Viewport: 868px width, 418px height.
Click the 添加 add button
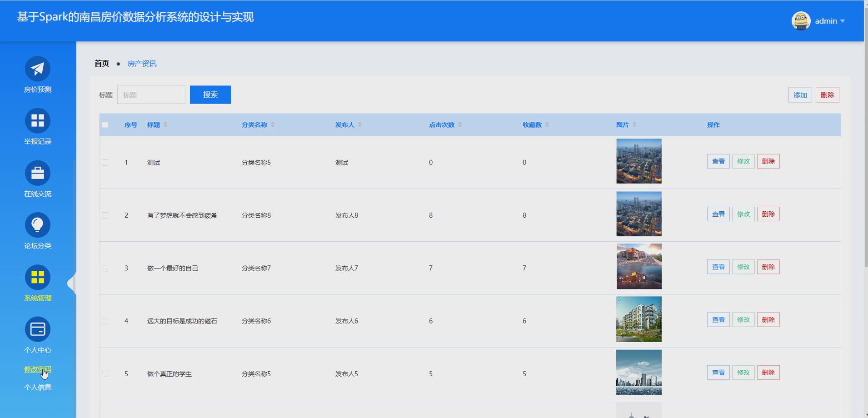coord(800,95)
